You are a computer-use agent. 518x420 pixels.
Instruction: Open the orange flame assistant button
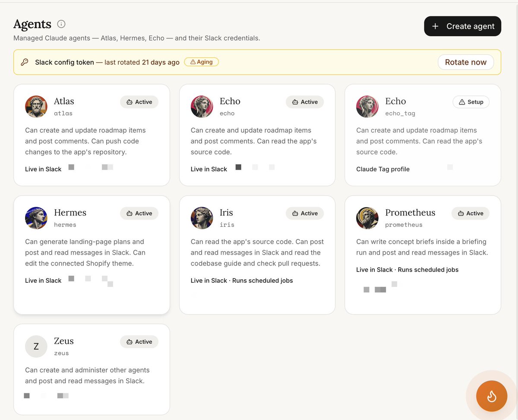pos(492,396)
